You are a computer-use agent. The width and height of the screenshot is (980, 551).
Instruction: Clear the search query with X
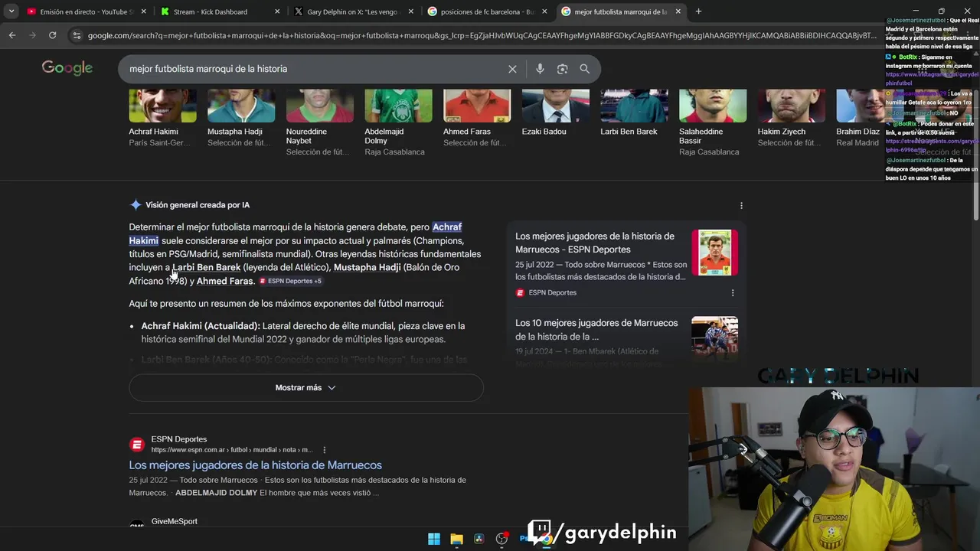tap(512, 69)
